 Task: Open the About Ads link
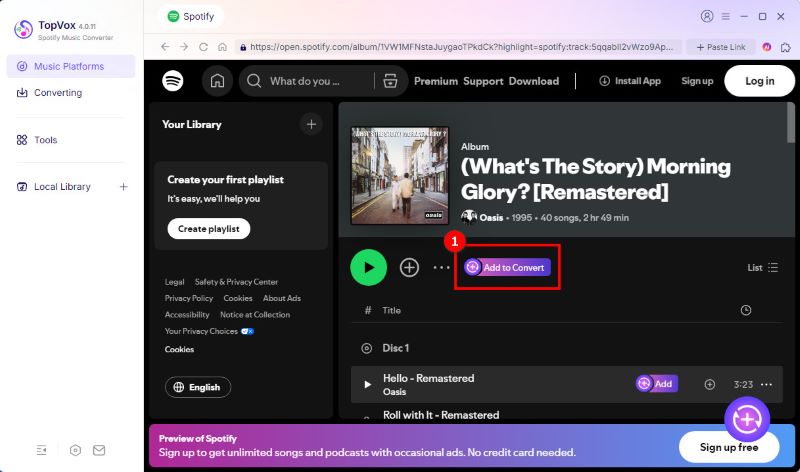[282, 298]
